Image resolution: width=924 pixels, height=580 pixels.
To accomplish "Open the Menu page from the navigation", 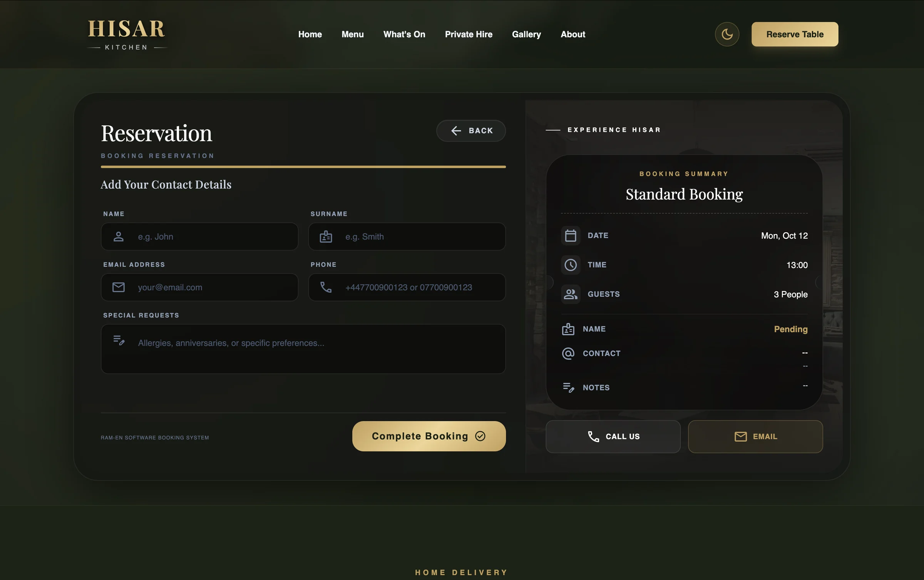I will click(352, 34).
